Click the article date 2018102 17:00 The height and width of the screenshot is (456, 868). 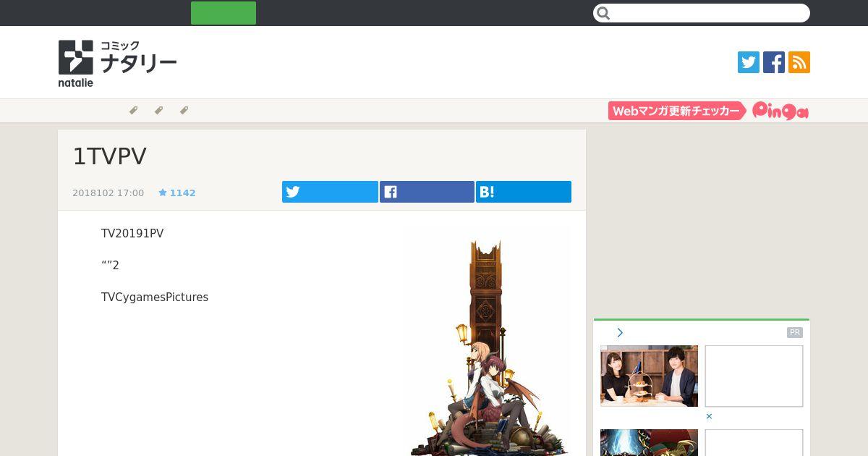(108, 193)
